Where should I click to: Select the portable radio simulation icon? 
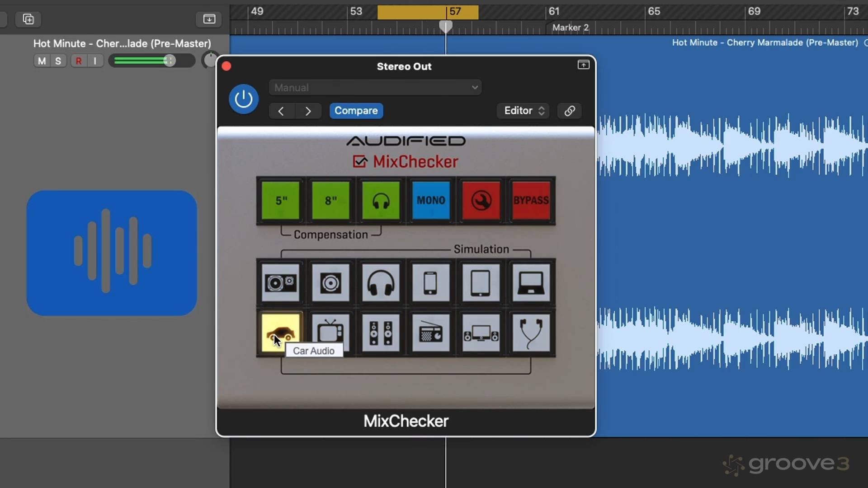tap(430, 333)
